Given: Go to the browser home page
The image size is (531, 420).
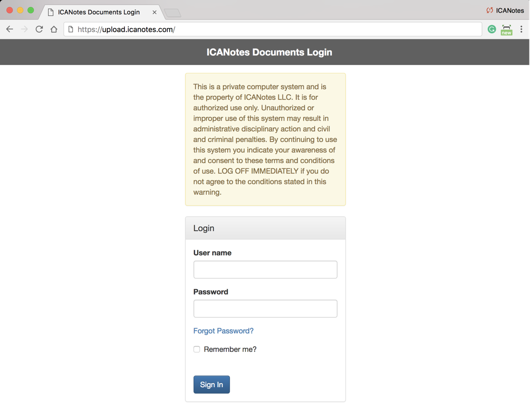Looking at the screenshot, I should [54, 30].
